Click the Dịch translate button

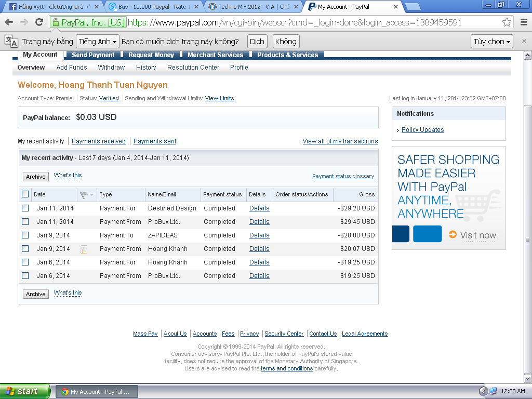(x=257, y=42)
